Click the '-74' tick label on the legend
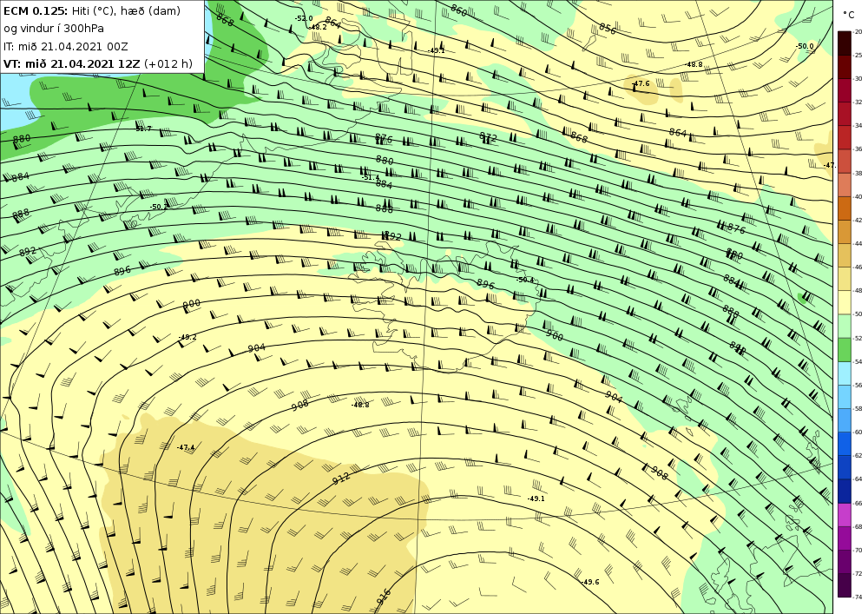 coord(858,597)
